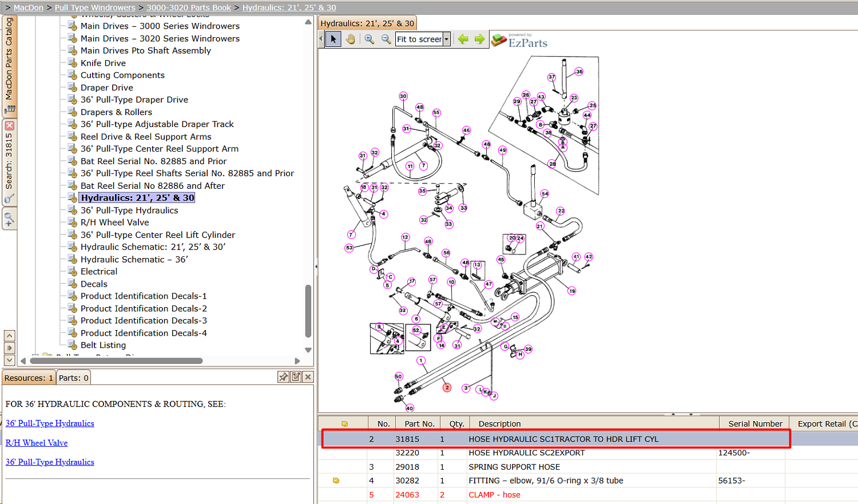Open Main Drives – 3000 Series Windrowers page
Viewport: 858px width, 504px height.
pyautogui.click(x=160, y=26)
